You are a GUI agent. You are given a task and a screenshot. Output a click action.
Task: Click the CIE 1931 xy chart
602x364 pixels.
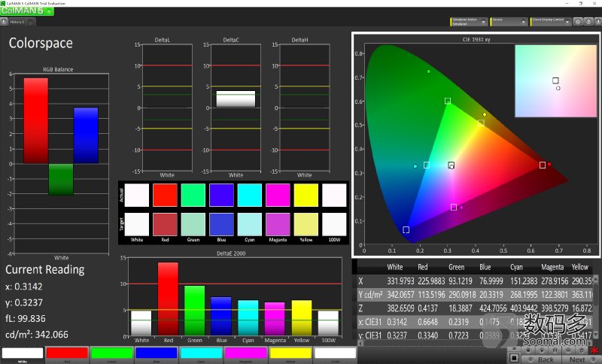click(x=476, y=144)
